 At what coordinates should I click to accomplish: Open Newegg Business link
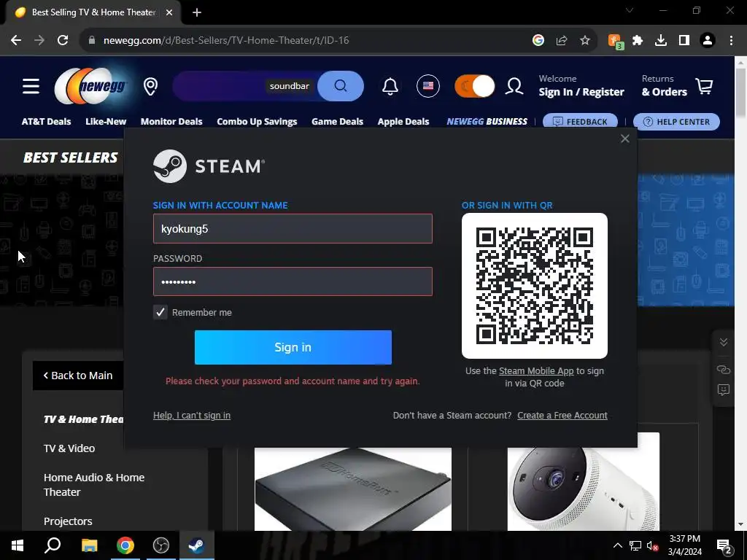pyautogui.click(x=487, y=122)
